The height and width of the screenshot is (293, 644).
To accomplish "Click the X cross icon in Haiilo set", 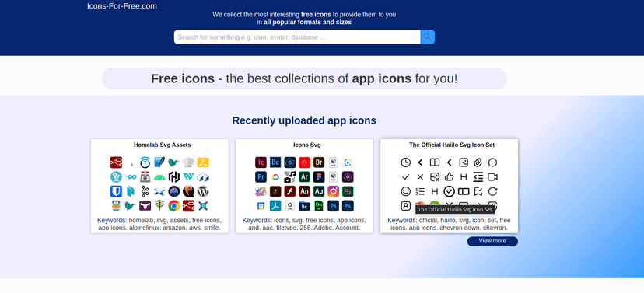I will click(x=420, y=177).
